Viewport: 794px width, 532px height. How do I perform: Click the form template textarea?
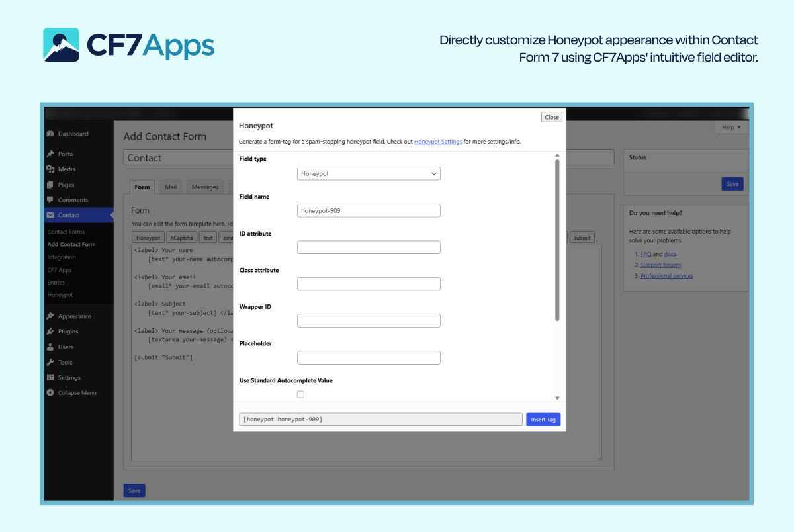coord(367,352)
